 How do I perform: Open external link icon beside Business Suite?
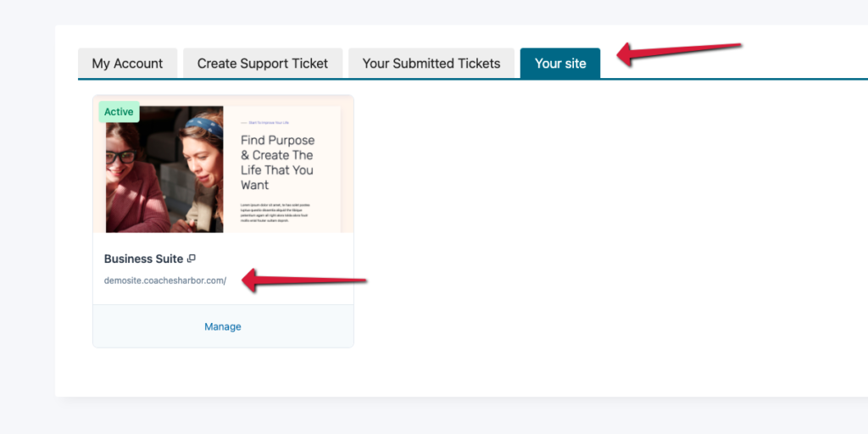pos(192,259)
